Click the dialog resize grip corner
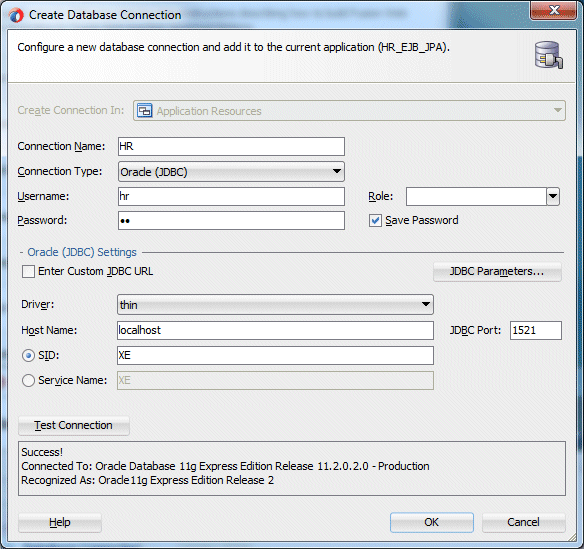Screen dimensions: 584x549 [x=571, y=537]
